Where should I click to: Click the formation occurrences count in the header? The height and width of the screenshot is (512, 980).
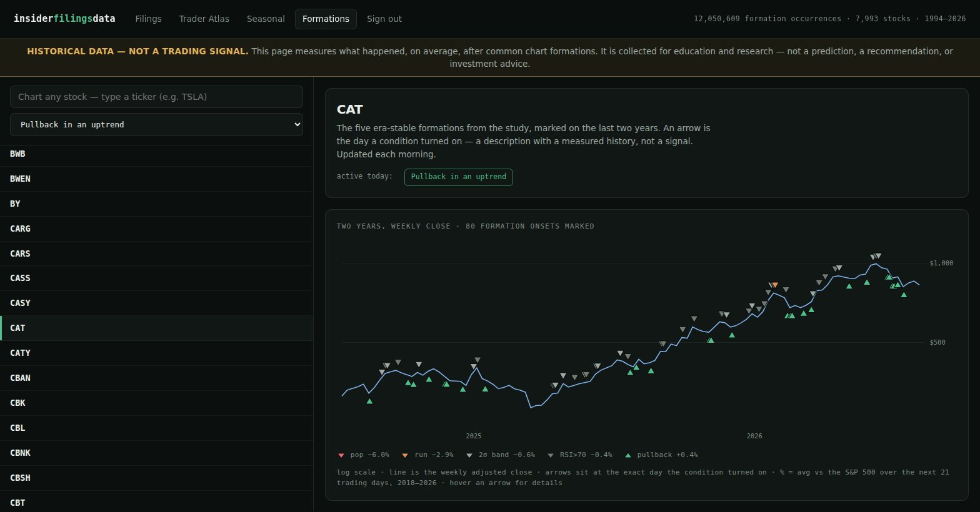767,19
